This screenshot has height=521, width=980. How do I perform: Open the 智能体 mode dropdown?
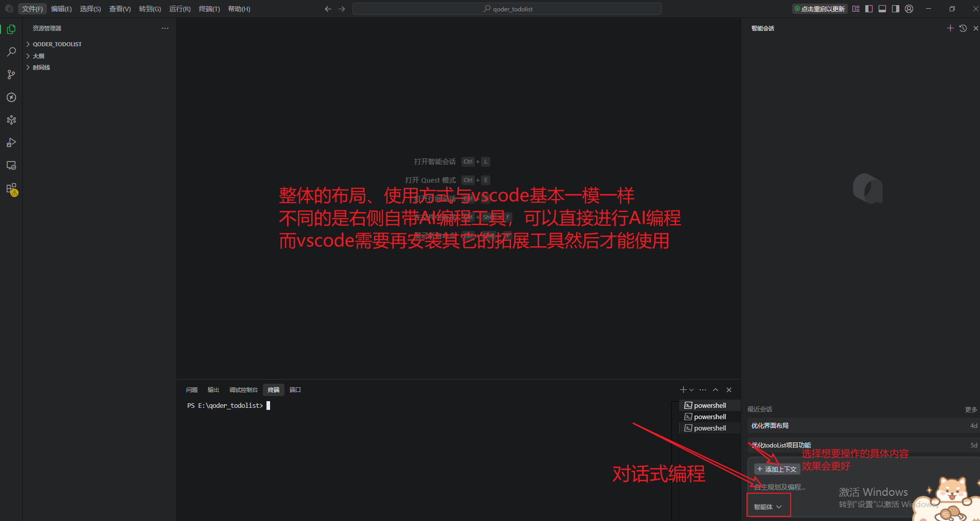[x=768, y=507]
